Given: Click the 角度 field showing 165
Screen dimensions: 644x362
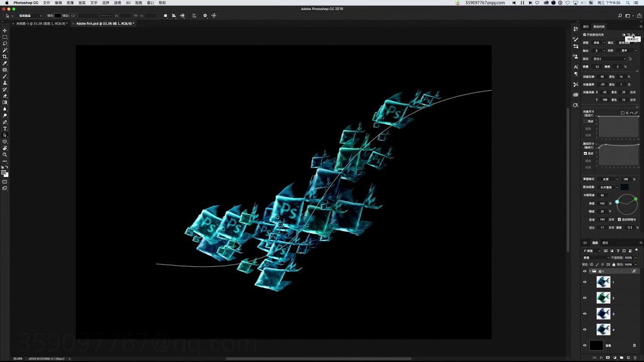Looking at the screenshot, I should point(602,204).
